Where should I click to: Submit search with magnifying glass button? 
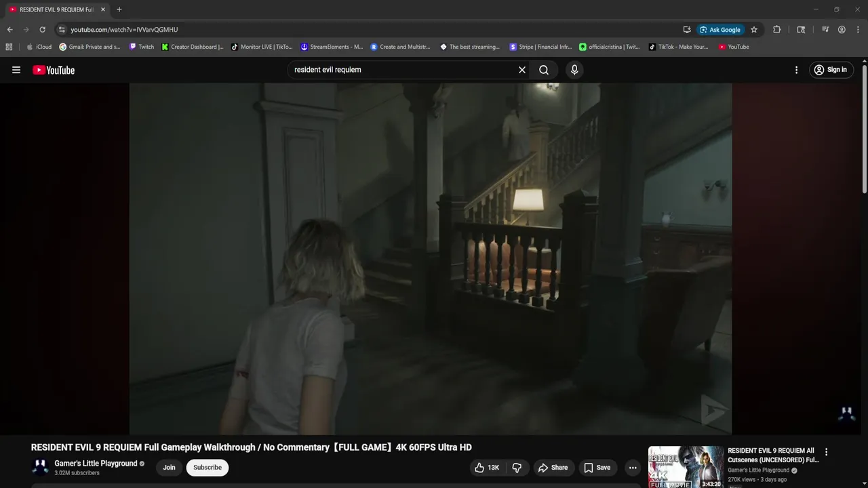coord(544,70)
